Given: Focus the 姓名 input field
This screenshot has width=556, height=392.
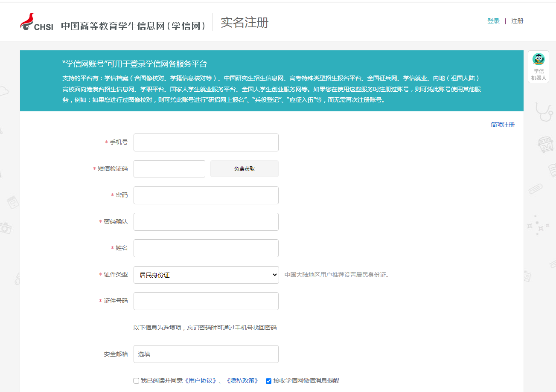Looking at the screenshot, I should click(206, 248).
